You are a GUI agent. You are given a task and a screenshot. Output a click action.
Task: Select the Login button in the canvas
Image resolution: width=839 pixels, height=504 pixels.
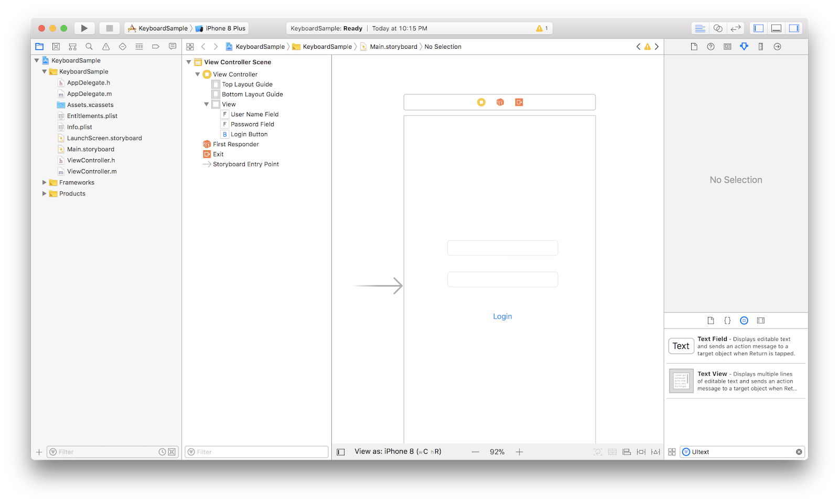click(x=502, y=316)
